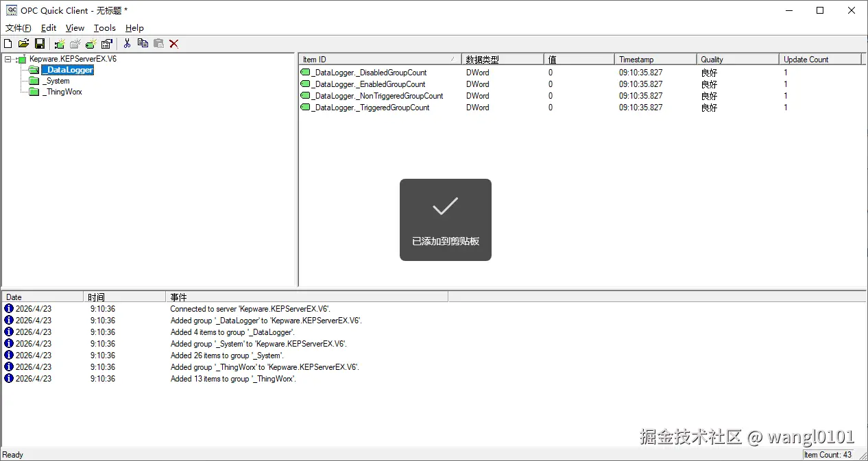Click the Copy toolbar icon

pyautogui.click(x=143, y=44)
